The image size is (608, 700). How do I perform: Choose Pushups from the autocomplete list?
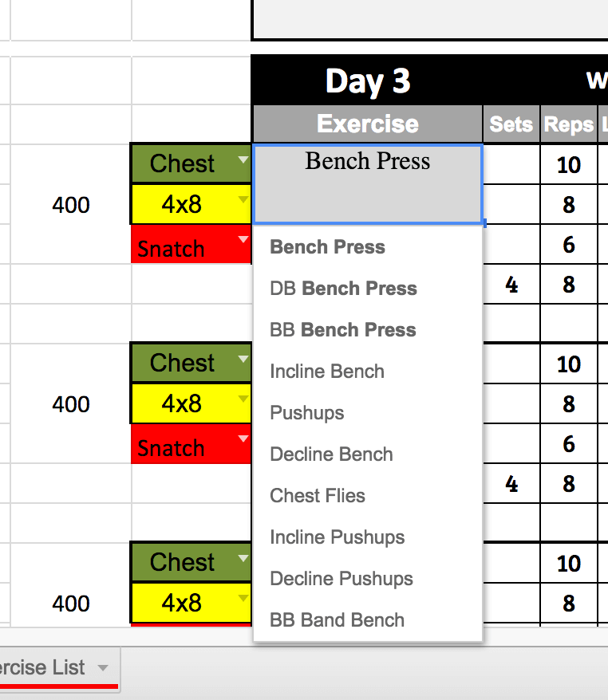point(307,413)
